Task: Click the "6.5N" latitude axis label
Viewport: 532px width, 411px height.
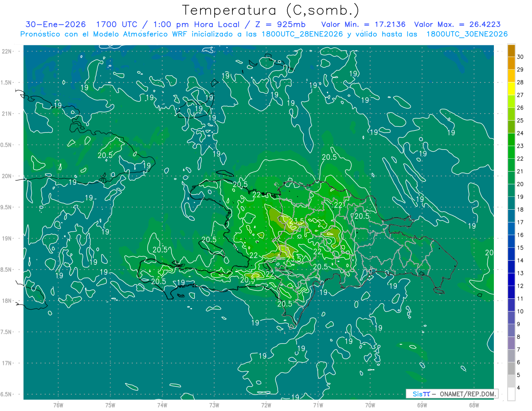Action: (x=7, y=394)
